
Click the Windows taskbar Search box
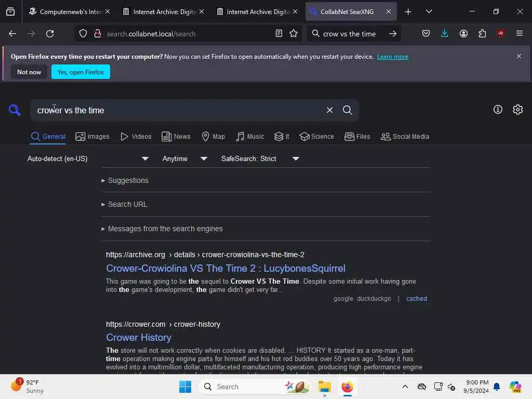pos(255,387)
